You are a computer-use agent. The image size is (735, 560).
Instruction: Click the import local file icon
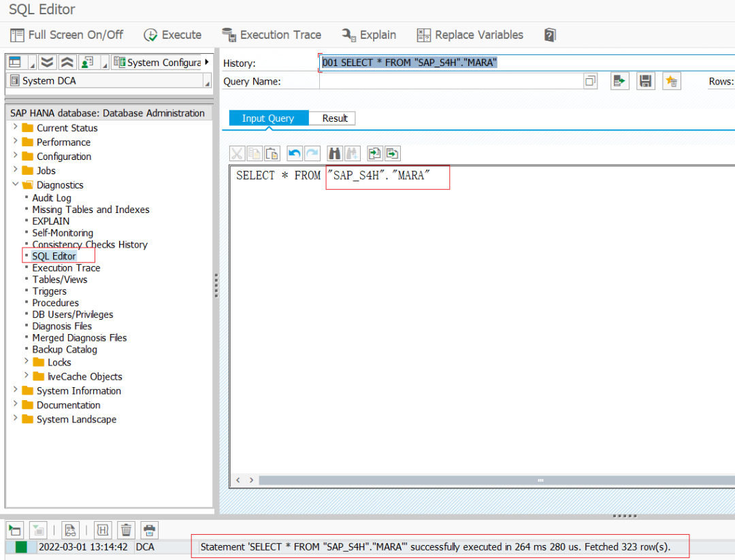pyautogui.click(x=374, y=153)
